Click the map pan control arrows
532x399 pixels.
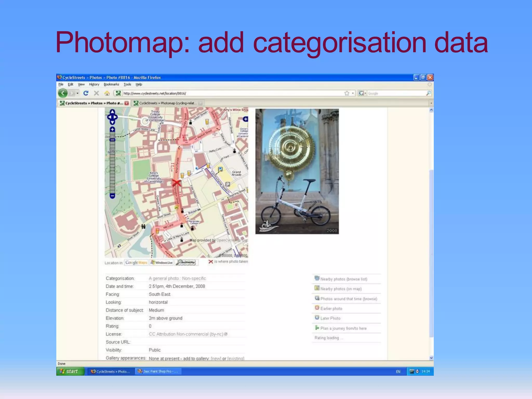(112, 117)
